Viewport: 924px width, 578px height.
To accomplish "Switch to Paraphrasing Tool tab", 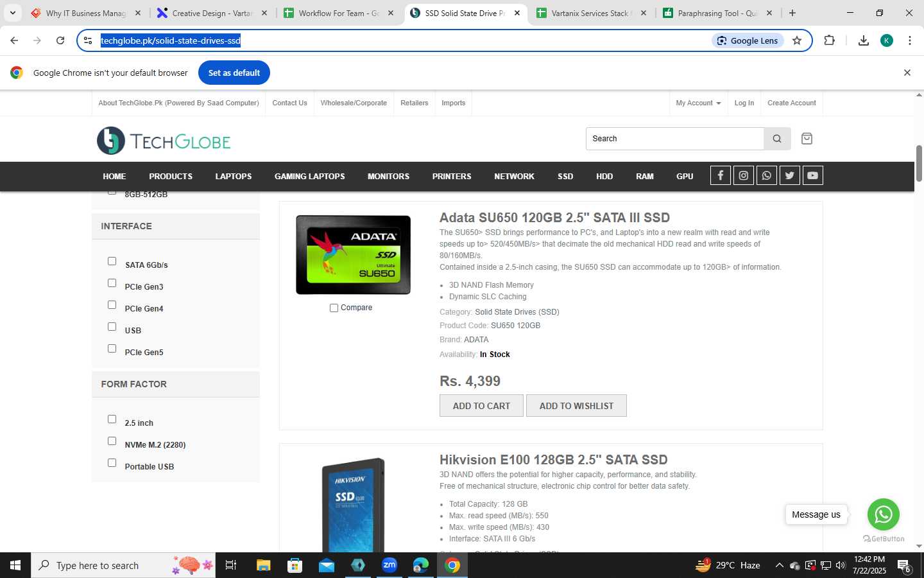I will point(716,13).
